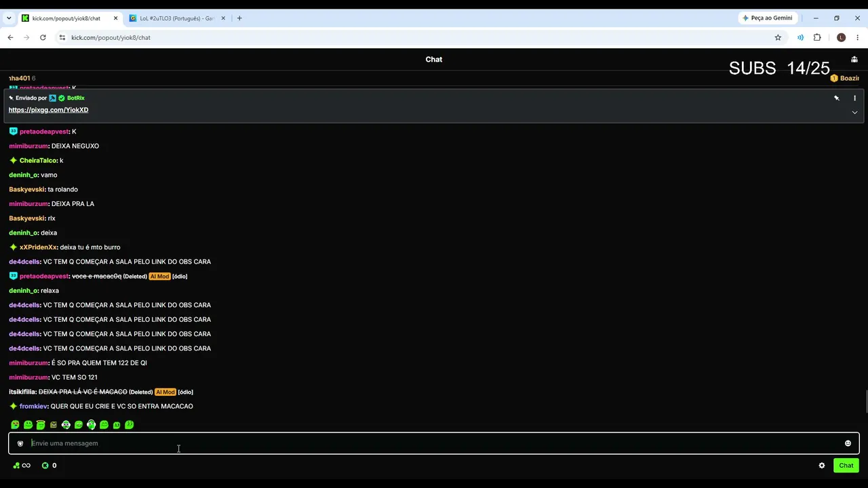Open the emoji picker in message box
Image resolution: width=868 pixels, height=488 pixels.
pos(848,443)
